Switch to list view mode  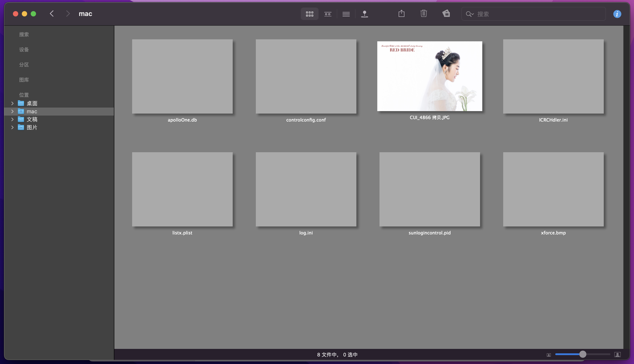(346, 14)
